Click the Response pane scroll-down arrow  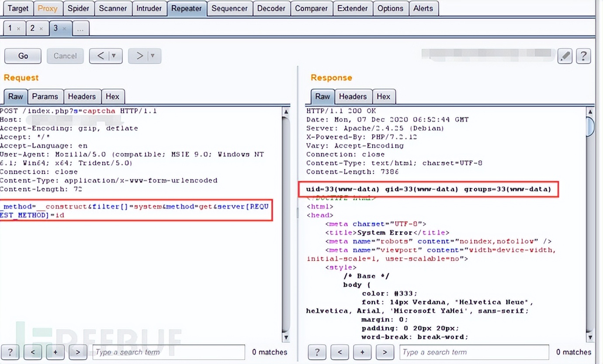[590, 337]
